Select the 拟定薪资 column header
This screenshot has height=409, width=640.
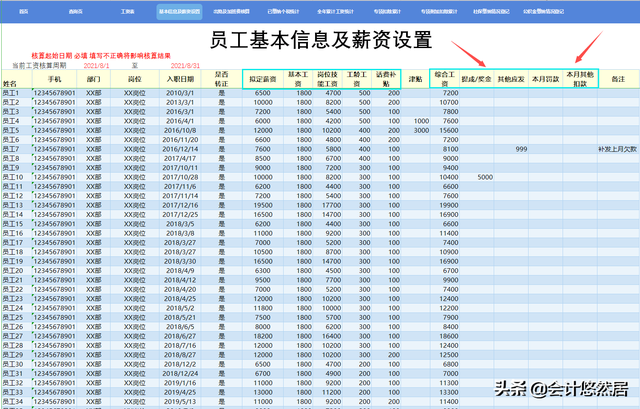coord(263,79)
